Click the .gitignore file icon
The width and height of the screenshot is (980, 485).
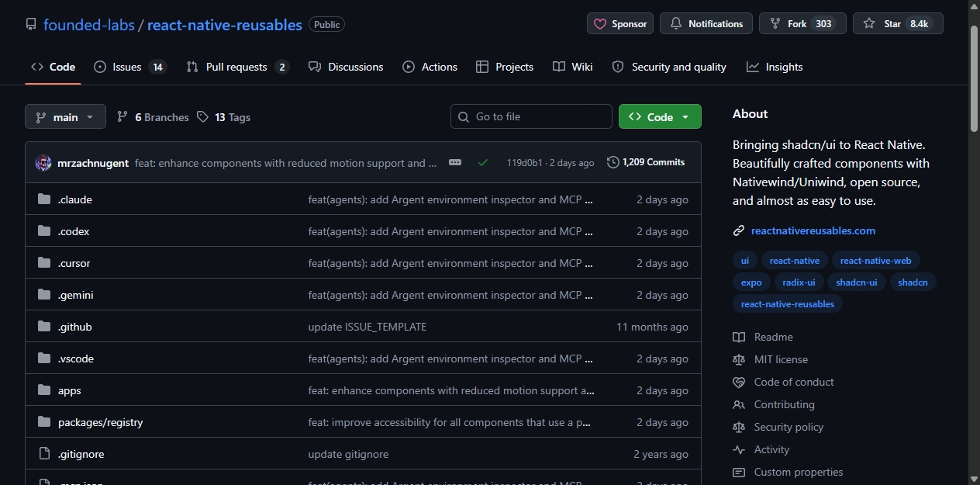tap(44, 454)
